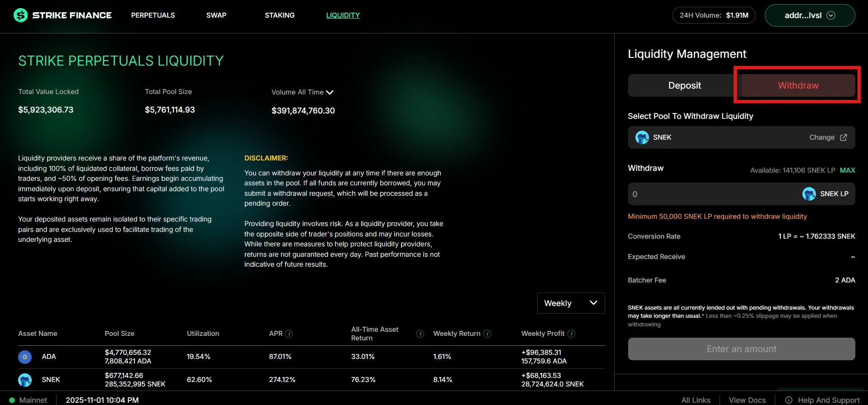868x405 pixels.
Task: Click the Weekly Profit info icon
Action: [x=571, y=334]
